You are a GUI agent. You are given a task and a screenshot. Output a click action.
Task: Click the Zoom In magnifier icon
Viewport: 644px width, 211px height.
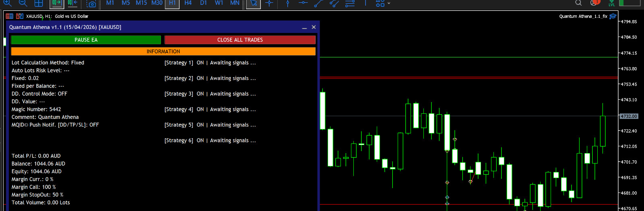point(8,3)
